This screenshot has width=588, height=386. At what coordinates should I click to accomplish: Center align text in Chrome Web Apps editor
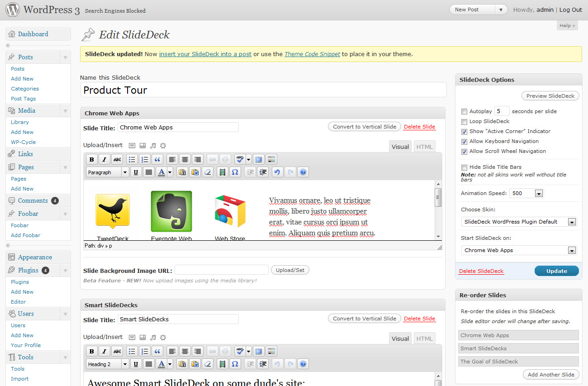185,159
